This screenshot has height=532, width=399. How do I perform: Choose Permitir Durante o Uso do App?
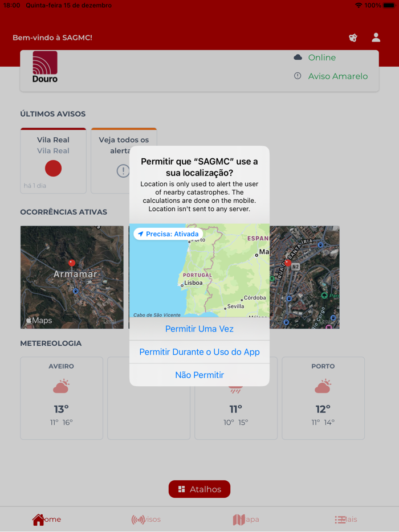(199, 352)
